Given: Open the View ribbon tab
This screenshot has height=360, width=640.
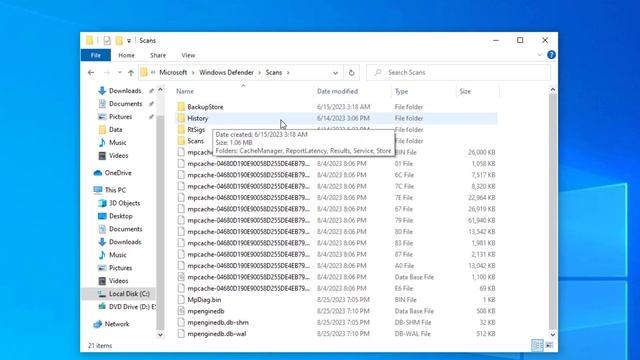Looking at the screenshot, I should point(188,55).
